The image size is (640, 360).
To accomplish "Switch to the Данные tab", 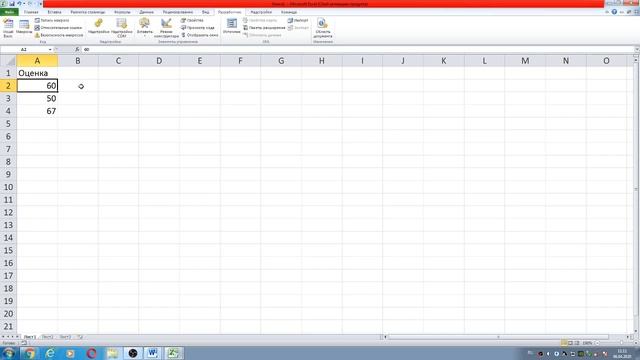I will coord(147,12).
